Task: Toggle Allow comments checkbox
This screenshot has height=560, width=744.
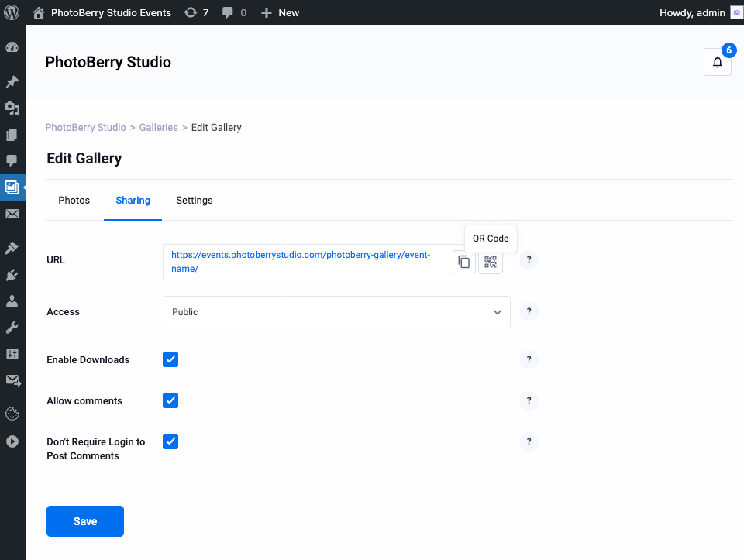Action: [170, 400]
